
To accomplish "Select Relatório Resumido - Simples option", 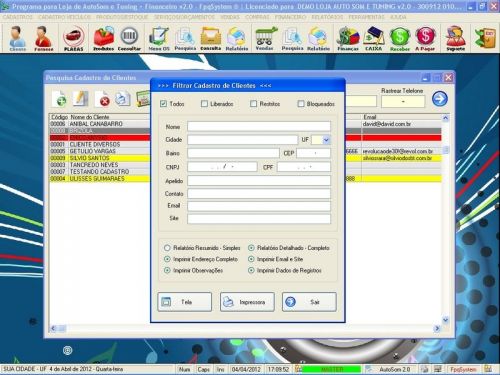I will 167,248.
